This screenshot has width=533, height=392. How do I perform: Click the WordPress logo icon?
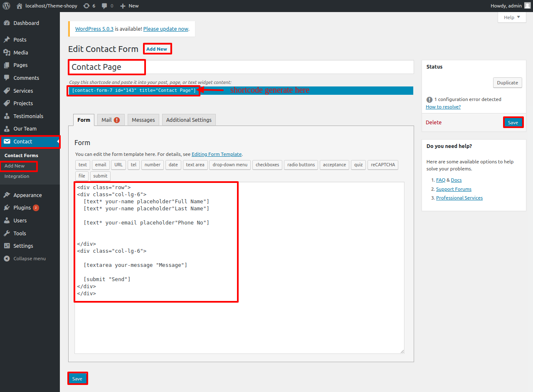point(6,6)
